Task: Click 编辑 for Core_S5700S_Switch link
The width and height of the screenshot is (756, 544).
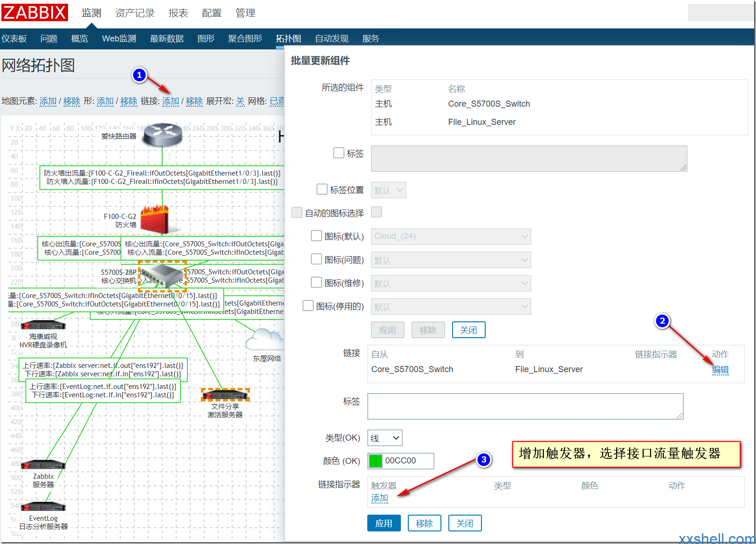Action: click(x=720, y=370)
